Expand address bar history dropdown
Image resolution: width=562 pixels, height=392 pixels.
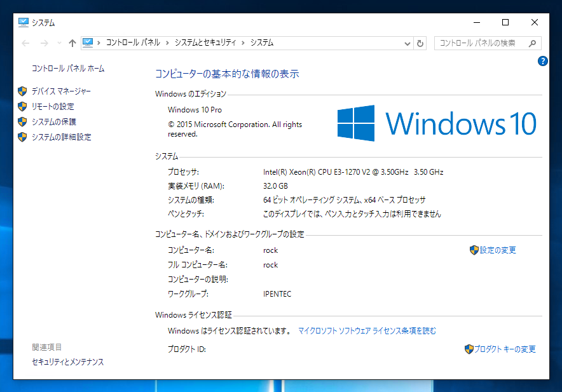(x=407, y=43)
